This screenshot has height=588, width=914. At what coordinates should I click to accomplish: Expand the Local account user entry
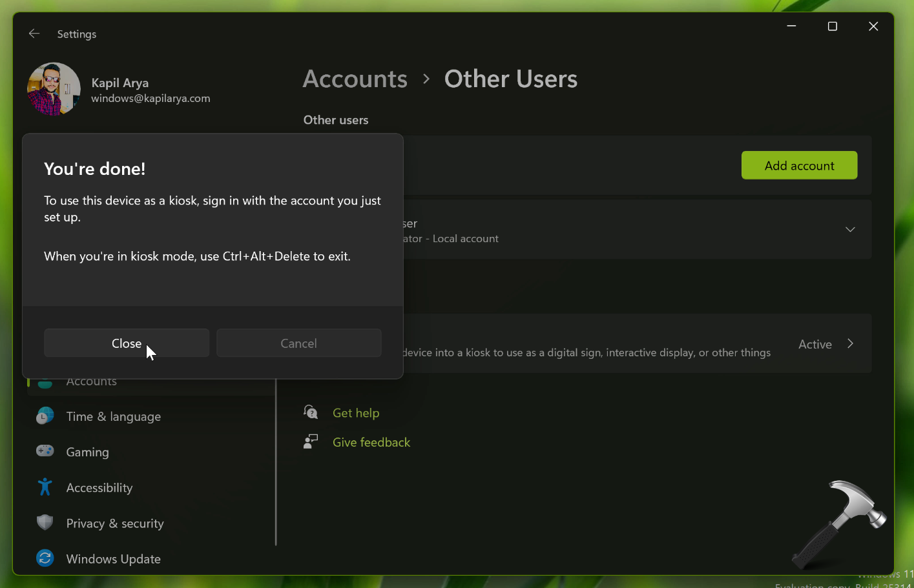(850, 230)
